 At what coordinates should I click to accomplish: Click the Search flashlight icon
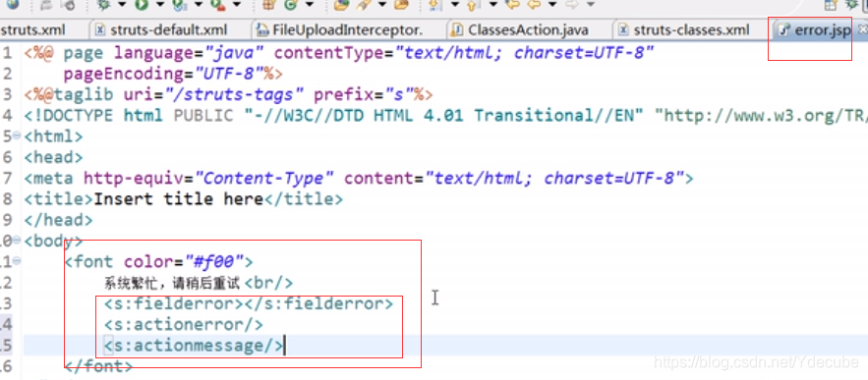363,5
